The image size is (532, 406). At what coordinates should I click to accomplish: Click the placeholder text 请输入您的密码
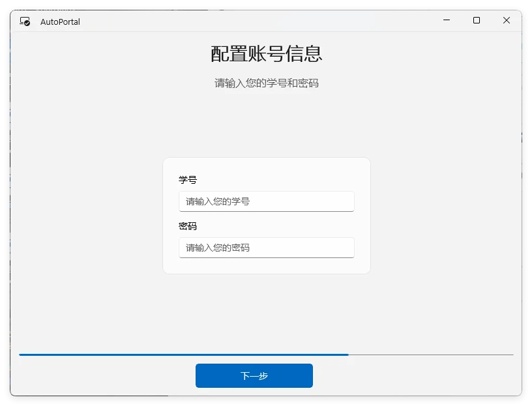(x=218, y=248)
